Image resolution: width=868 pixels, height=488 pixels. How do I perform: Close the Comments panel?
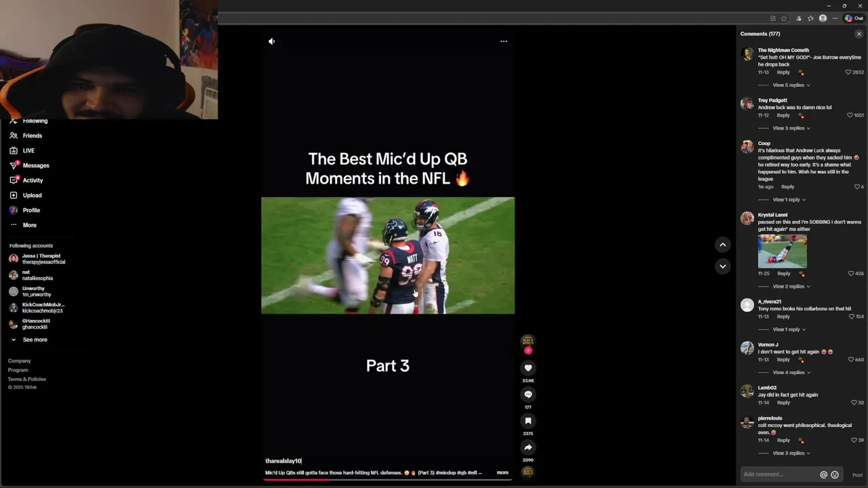(859, 34)
